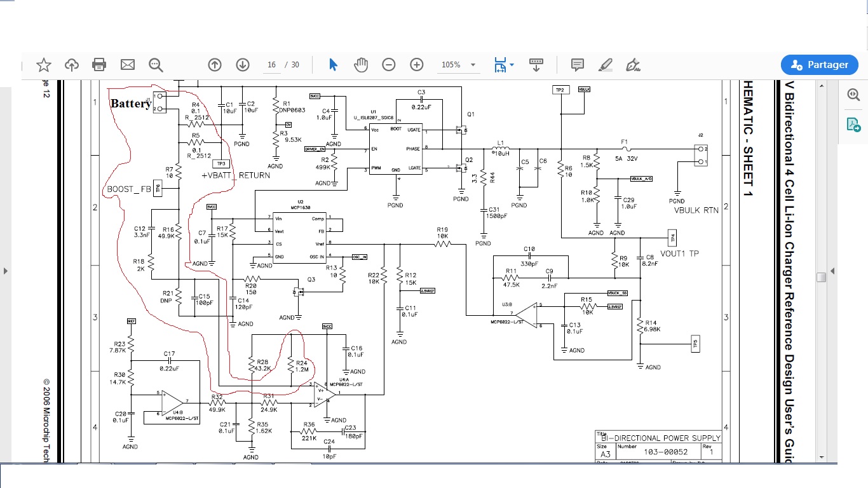Click the page number field showing 16

point(271,65)
